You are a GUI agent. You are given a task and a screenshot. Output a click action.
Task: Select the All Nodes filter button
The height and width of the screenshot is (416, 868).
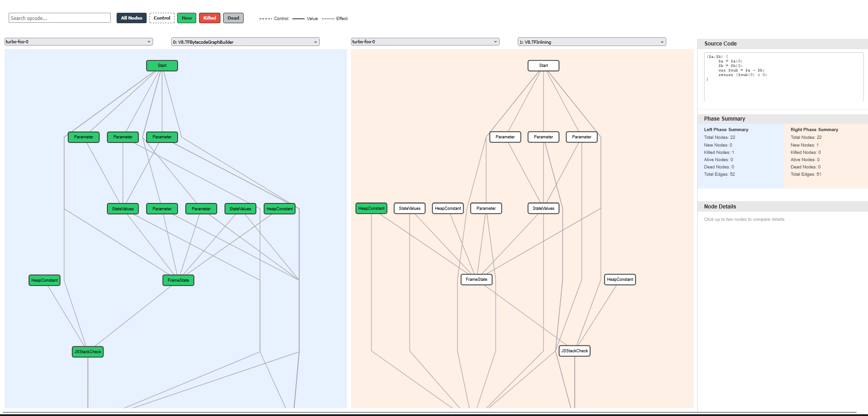132,18
